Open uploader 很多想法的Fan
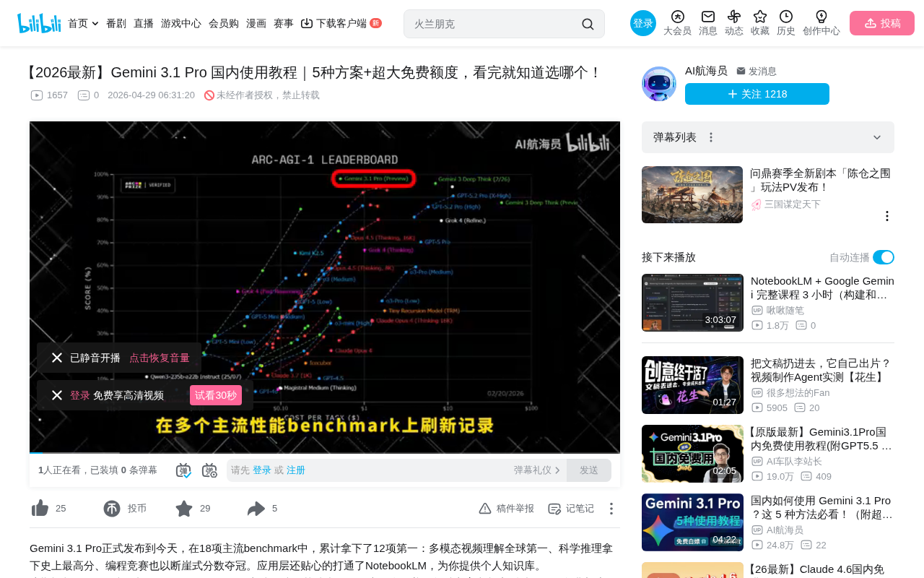The image size is (924, 578). [x=798, y=393]
